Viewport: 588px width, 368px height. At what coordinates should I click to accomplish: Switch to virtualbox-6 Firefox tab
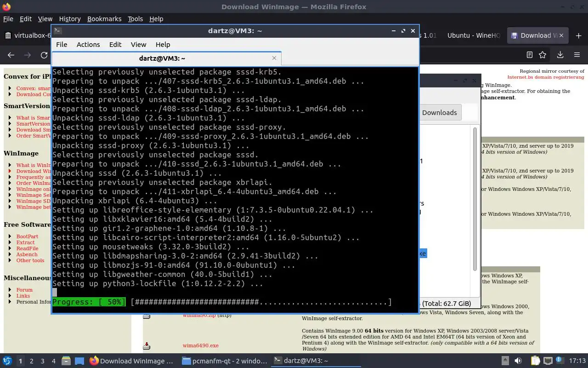tap(27, 35)
